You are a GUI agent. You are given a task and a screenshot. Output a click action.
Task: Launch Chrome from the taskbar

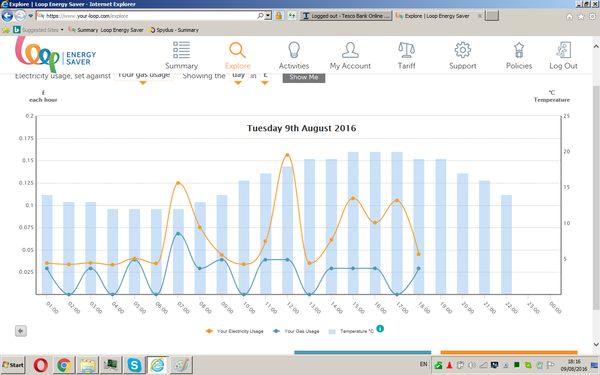click(64, 365)
